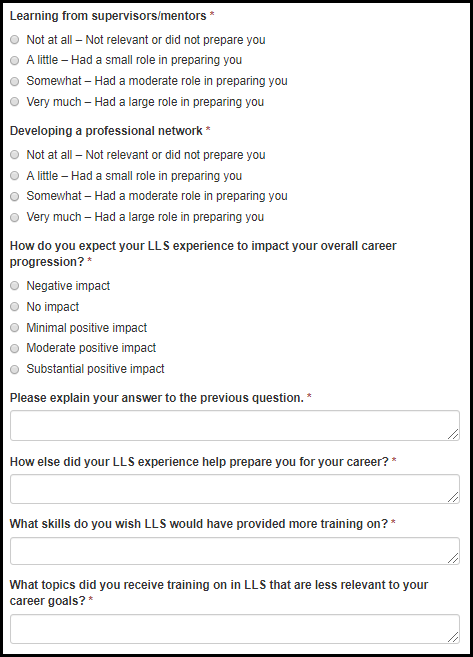Pick 'Somewhat' for Learning from supervisors/mentors
This screenshot has height=657, width=473.
pos(15,81)
